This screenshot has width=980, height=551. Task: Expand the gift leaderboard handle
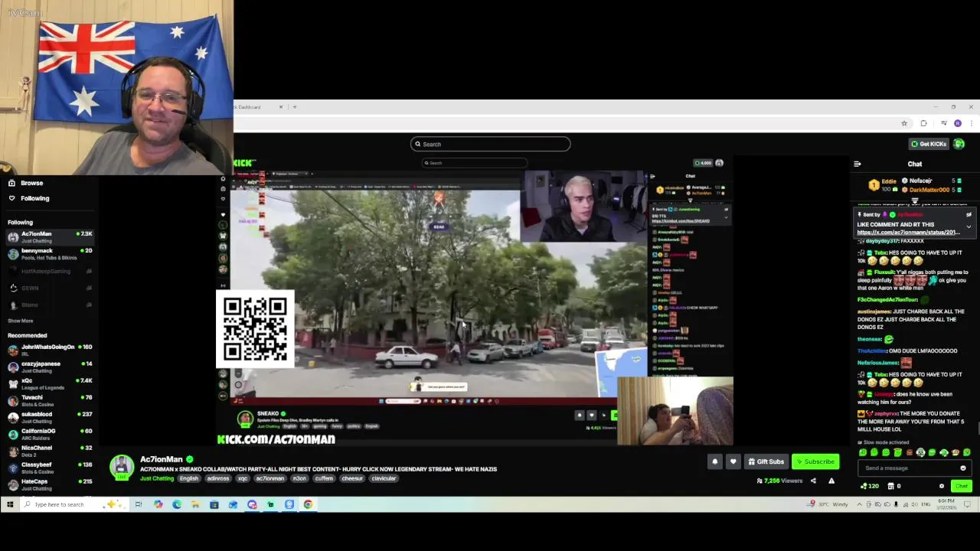pos(915,201)
